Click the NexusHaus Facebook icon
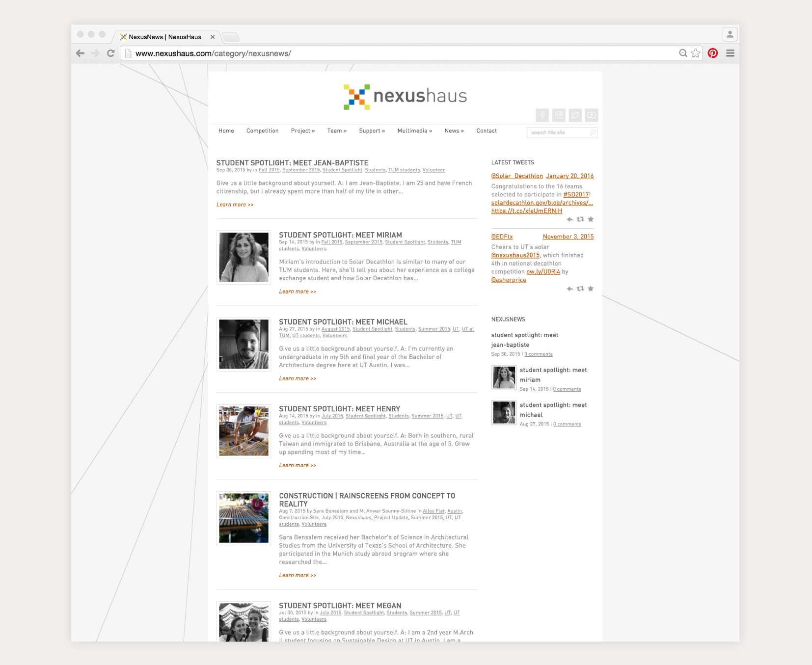The width and height of the screenshot is (812, 665). point(542,115)
